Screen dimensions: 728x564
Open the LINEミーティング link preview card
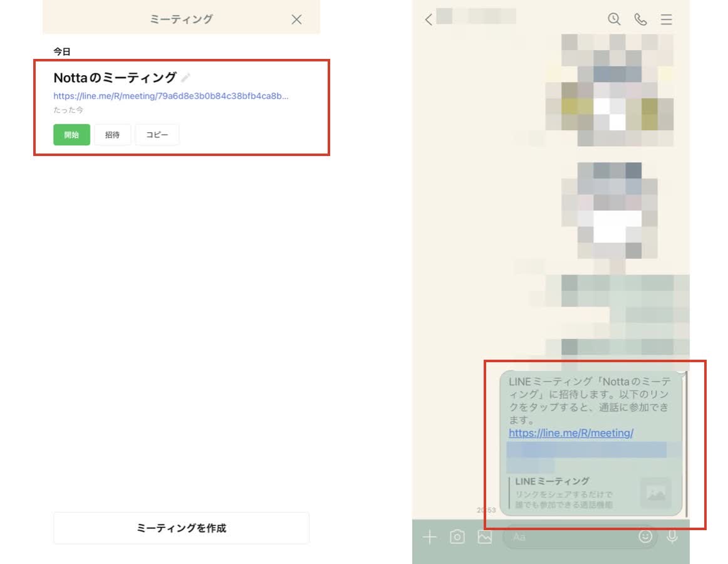(x=591, y=493)
